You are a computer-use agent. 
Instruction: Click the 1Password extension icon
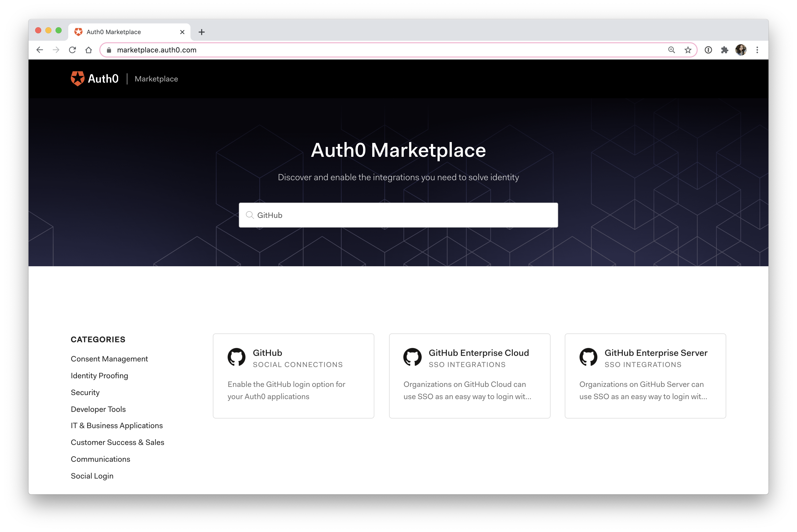coord(708,50)
